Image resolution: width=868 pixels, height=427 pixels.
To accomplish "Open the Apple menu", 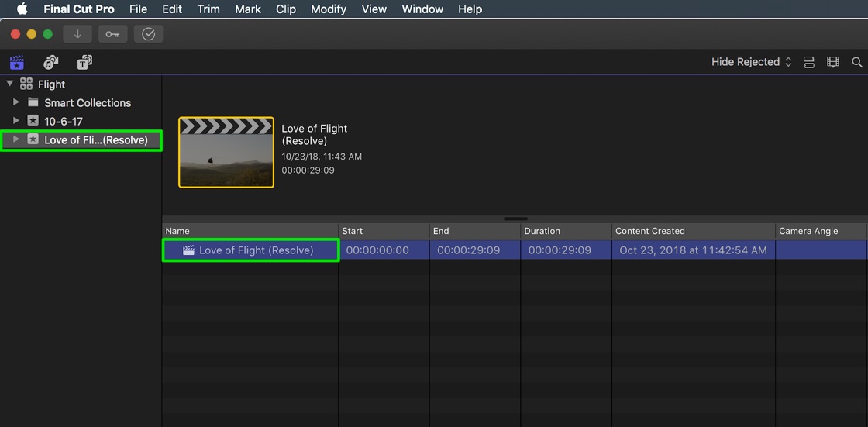I will point(22,9).
